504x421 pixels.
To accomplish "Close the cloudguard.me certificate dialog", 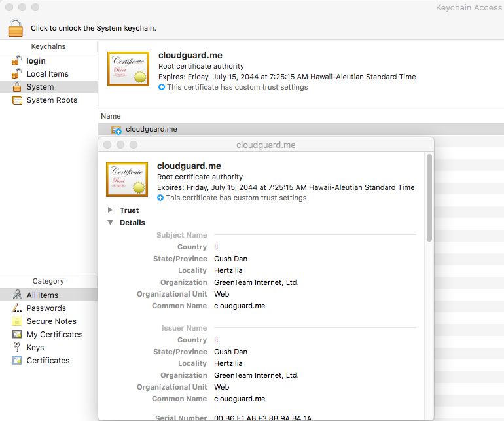I will [107, 145].
